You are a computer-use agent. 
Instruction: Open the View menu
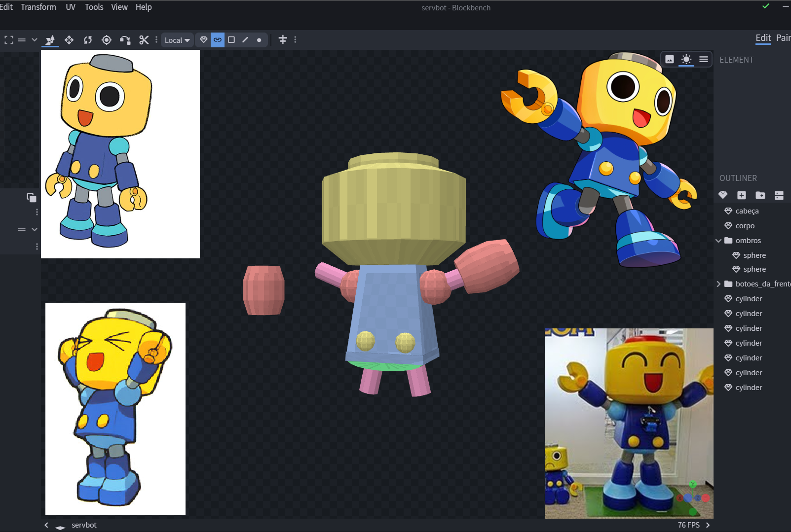(119, 7)
